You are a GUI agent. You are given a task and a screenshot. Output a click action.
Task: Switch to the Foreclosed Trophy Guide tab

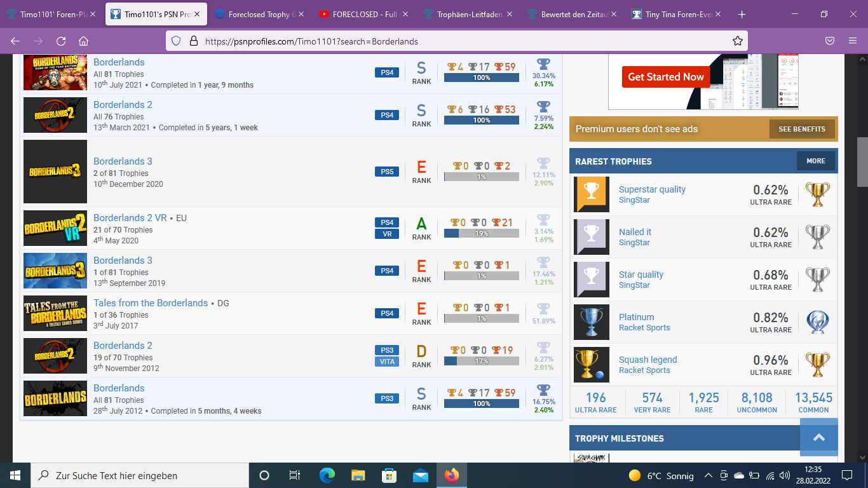pyautogui.click(x=261, y=14)
